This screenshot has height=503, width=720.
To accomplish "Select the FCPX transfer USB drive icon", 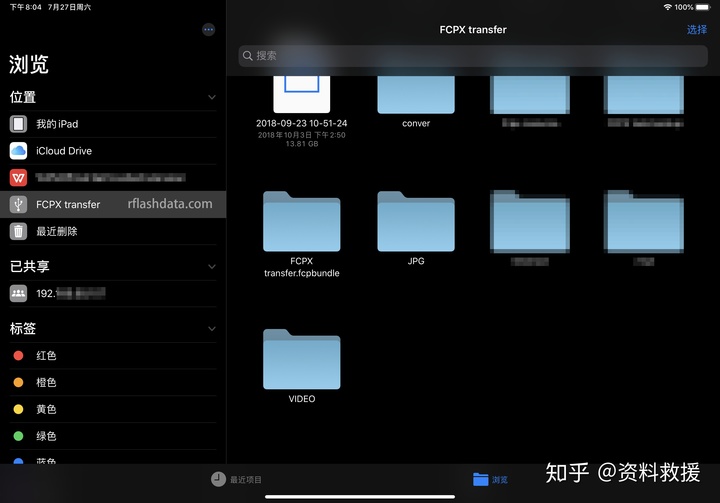I will [x=18, y=204].
